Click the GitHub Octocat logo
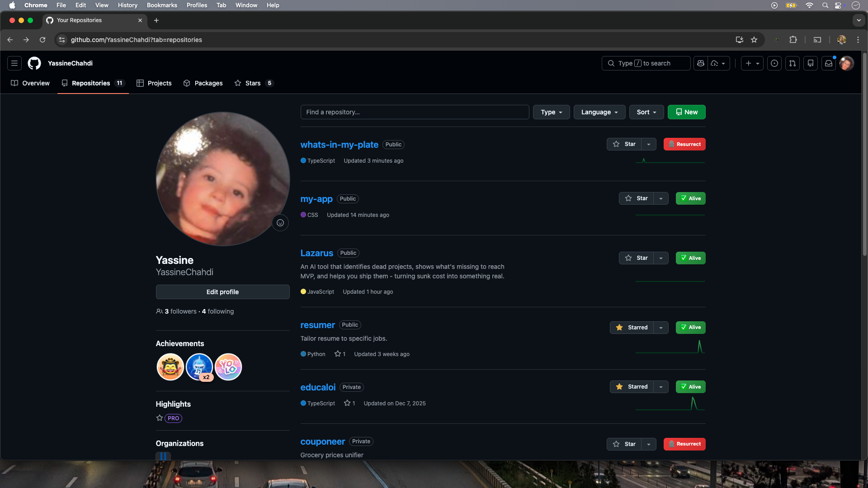This screenshot has width=868, height=488. (34, 63)
